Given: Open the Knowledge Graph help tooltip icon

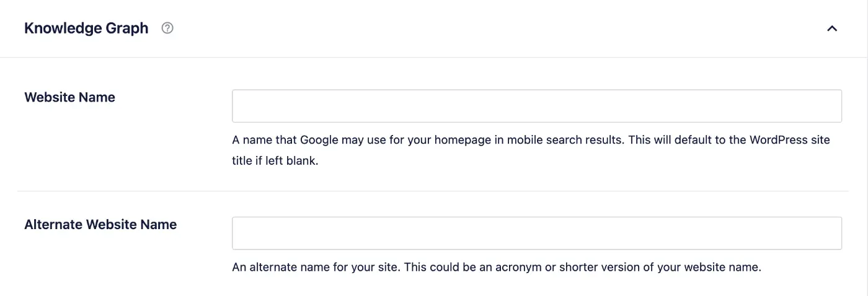Looking at the screenshot, I should pos(167,28).
